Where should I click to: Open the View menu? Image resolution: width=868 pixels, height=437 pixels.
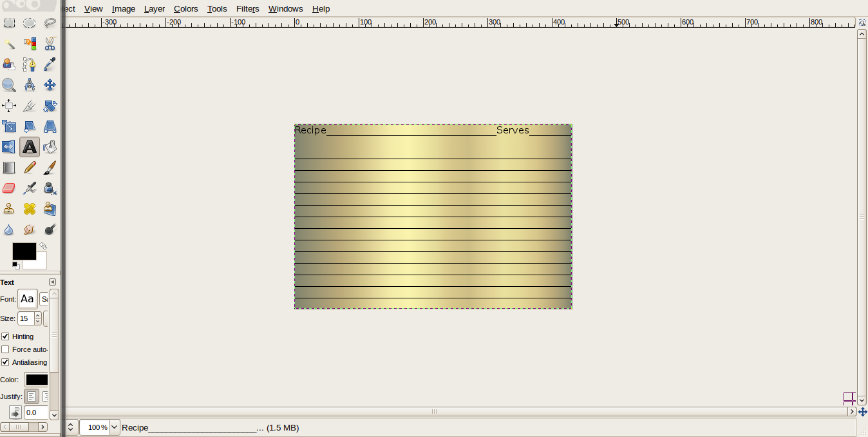pos(93,8)
